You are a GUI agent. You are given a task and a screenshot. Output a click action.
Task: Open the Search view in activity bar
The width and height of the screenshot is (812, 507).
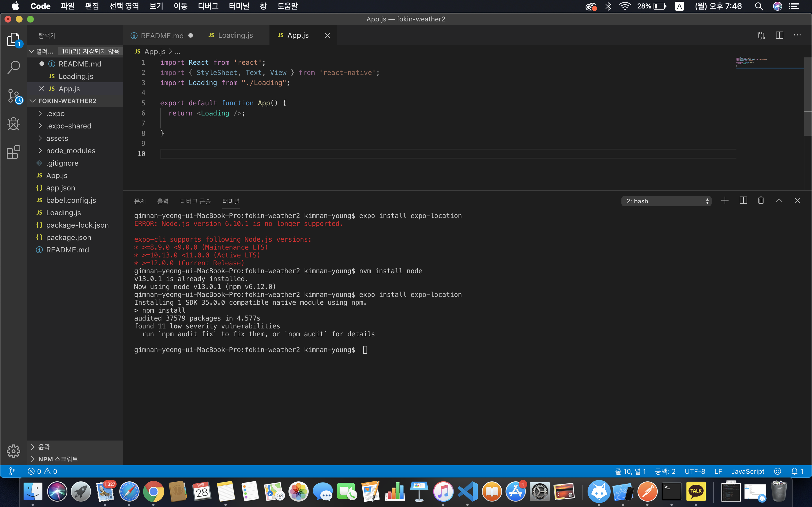coord(14,67)
